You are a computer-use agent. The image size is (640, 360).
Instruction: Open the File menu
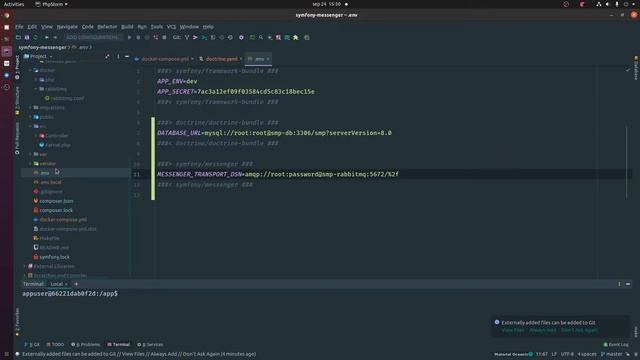19,27
